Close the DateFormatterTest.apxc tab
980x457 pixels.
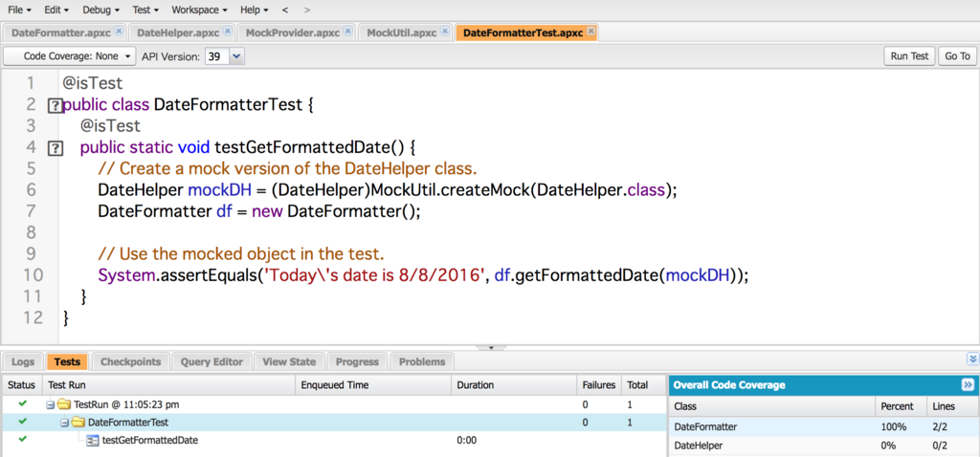(x=590, y=31)
